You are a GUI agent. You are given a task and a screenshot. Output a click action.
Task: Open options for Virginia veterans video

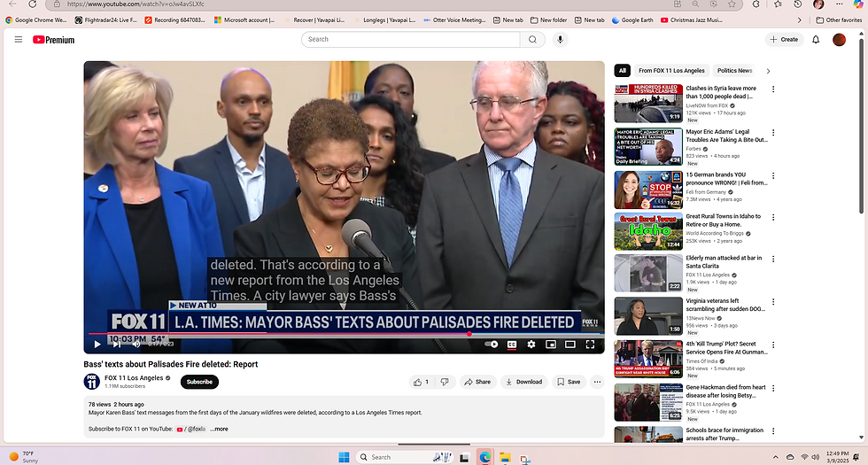772,302
